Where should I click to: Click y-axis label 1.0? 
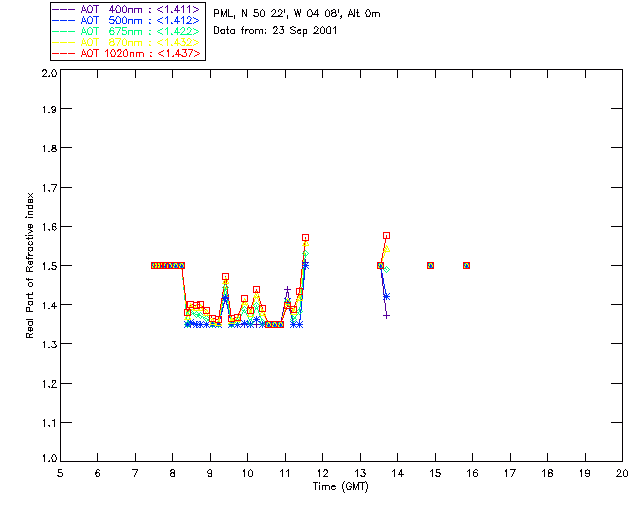coord(49,458)
